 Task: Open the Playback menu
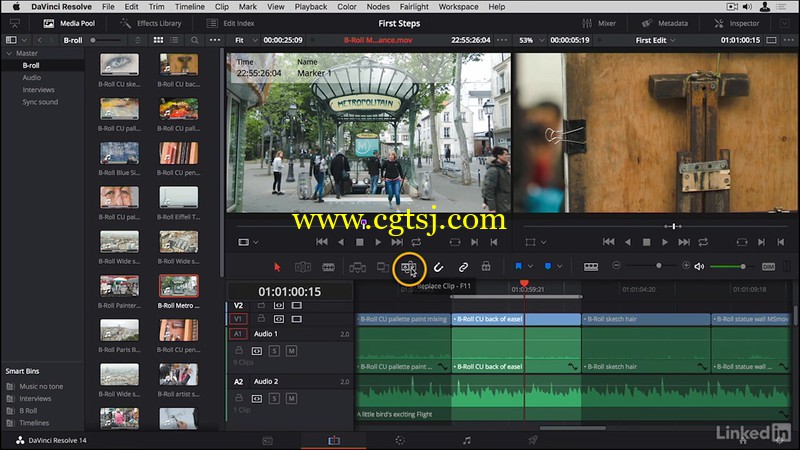point(311,7)
